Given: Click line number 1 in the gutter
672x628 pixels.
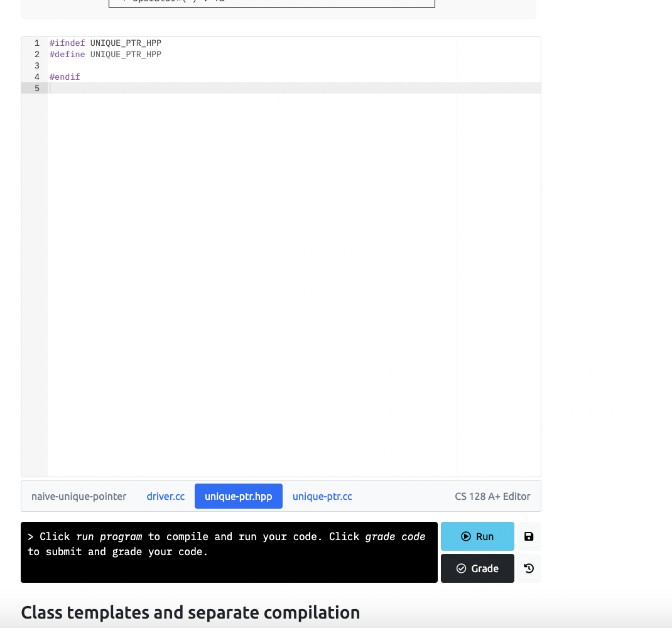Looking at the screenshot, I should [36, 43].
